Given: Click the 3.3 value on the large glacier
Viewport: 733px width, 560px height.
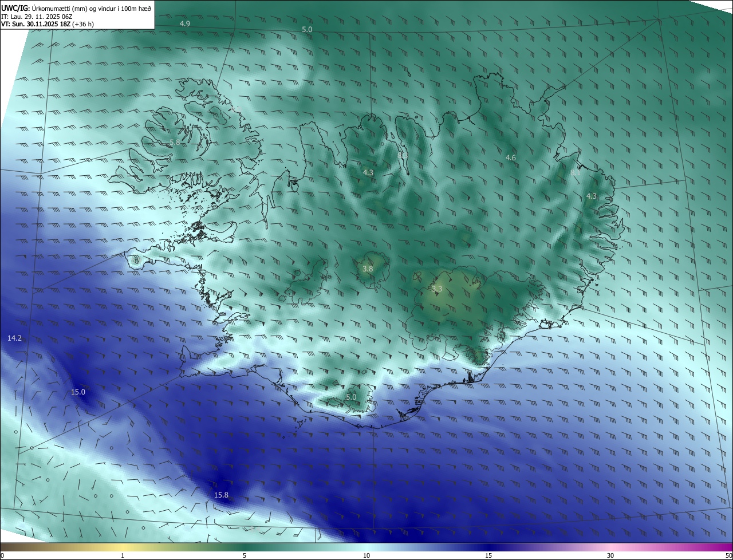Looking at the screenshot, I should click(x=437, y=289).
